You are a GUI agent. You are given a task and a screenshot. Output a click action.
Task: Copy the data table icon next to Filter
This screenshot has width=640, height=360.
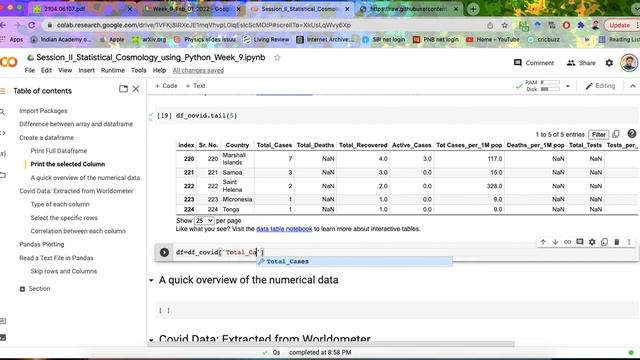tap(616, 134)
